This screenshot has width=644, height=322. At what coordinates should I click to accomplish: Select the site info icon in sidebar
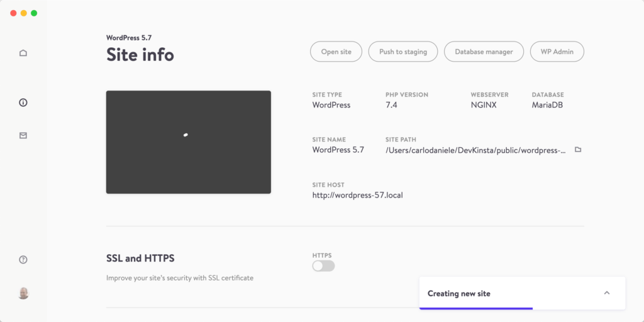(23, 103)
